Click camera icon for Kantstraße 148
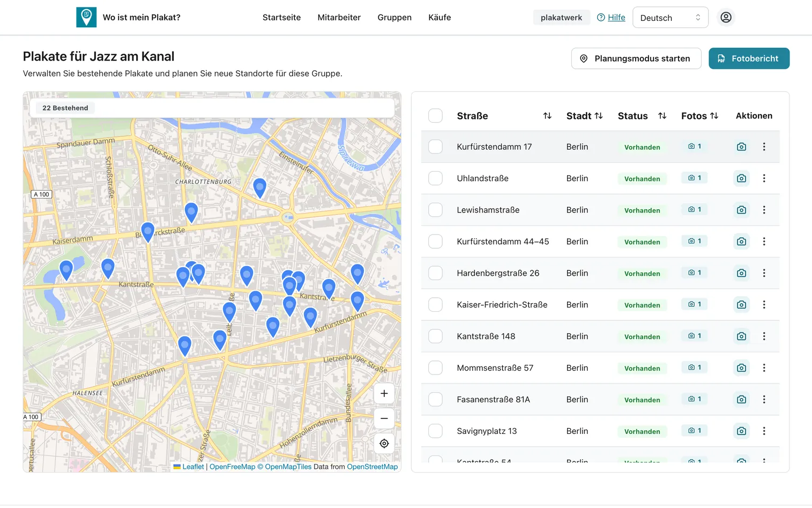The width and height of the screenshot is (812, 508). pyautogui.click(x=741, y=336)
